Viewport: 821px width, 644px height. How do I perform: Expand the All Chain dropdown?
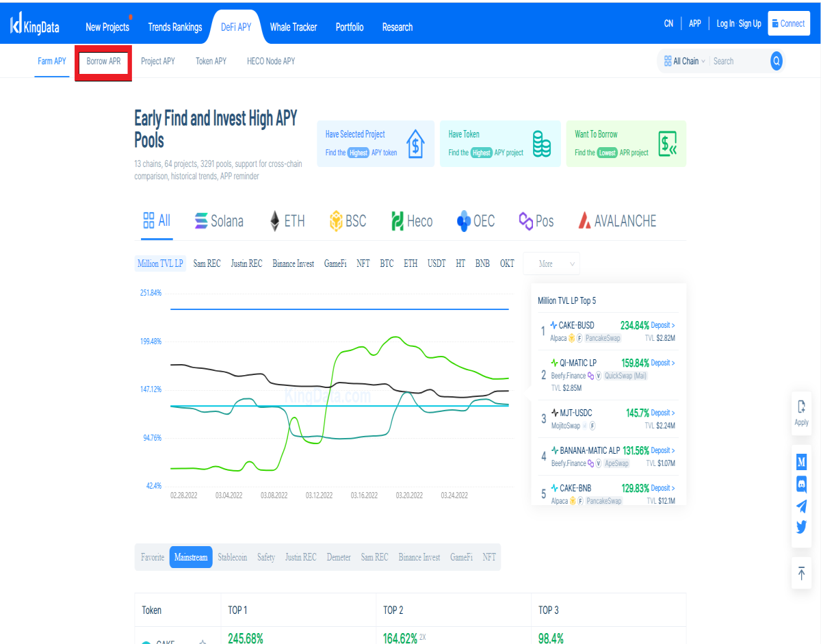point(684,61)
